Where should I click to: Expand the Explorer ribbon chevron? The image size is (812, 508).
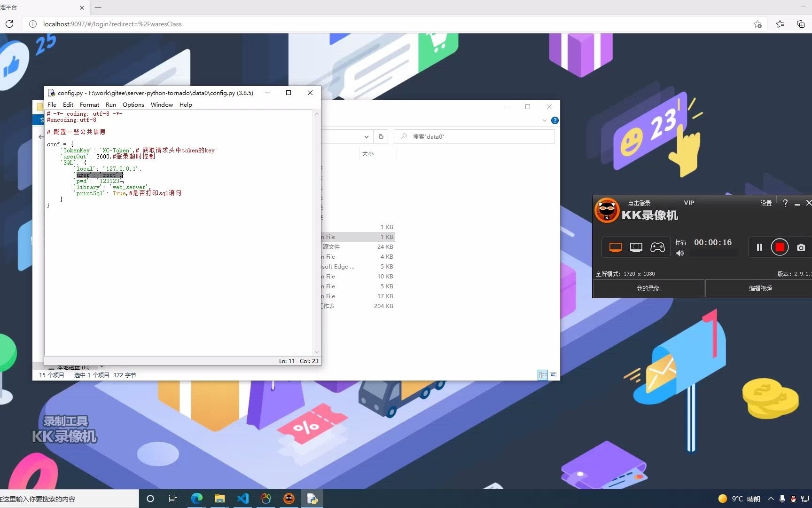point(544,120)
